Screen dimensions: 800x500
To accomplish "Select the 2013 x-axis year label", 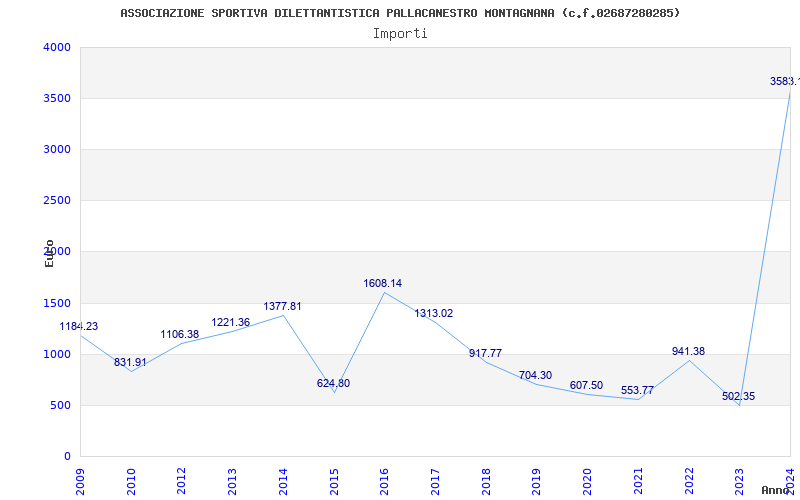I will click(233, 482).
